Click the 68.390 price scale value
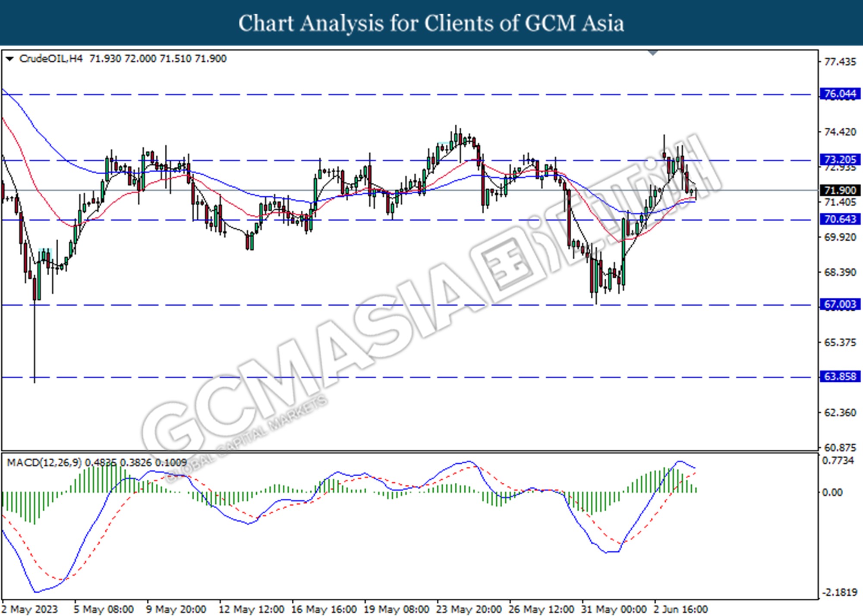 click(840, 272)
